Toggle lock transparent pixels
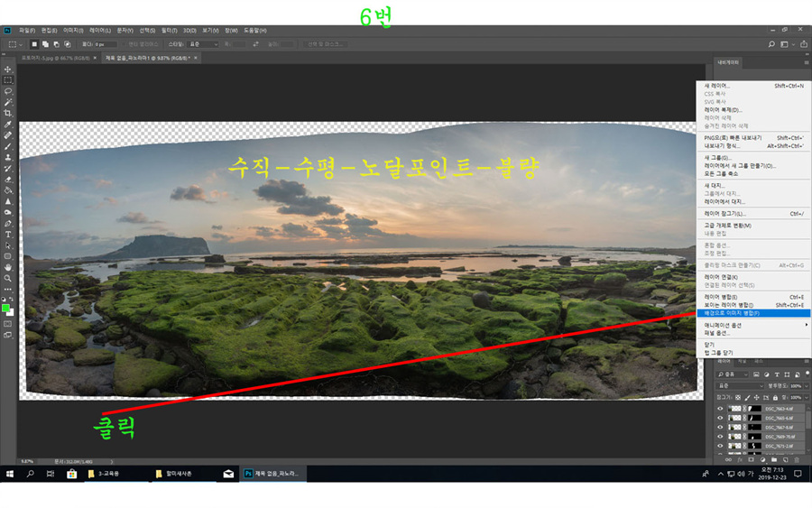The width and height of the screenshot is (812, 508). (x=738, y=398)
